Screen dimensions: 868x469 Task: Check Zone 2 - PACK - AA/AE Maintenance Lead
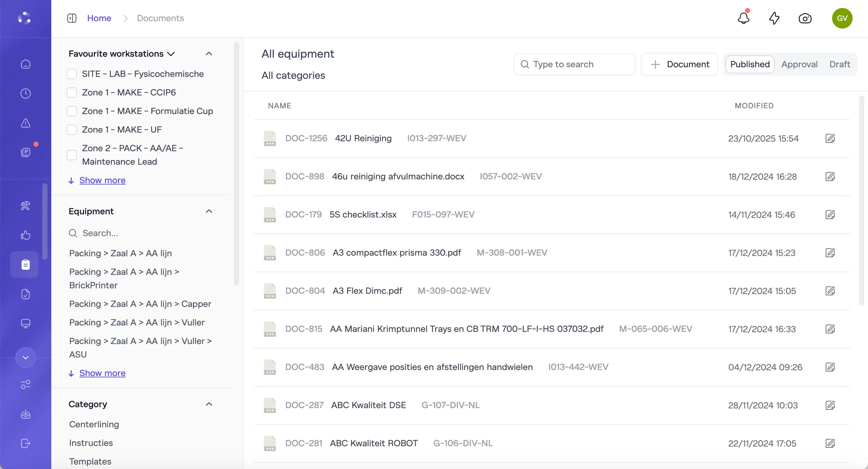[72, 155]
